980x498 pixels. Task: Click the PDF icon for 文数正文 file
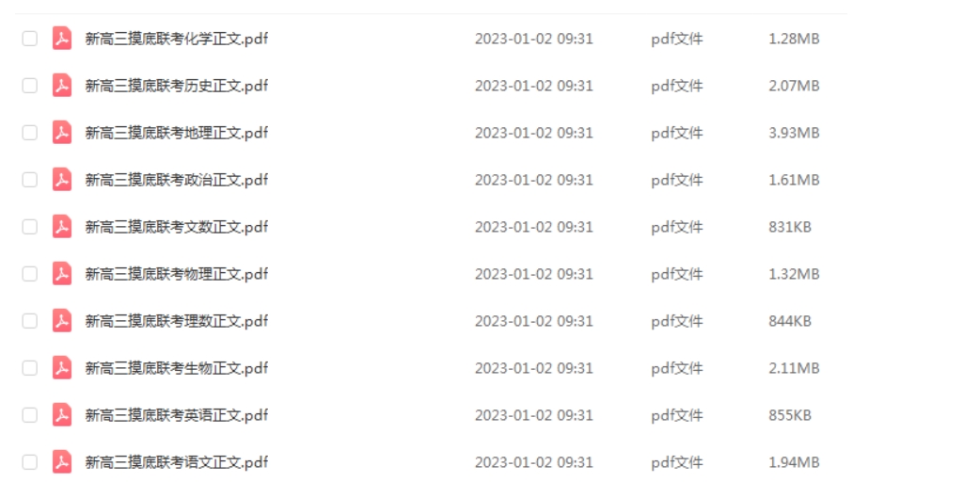coord(62,227)
